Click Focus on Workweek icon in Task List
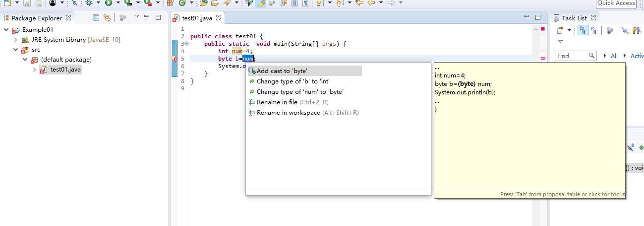This screenshot has height=226, width=644. pyautogui.click(x=610, y=31)
